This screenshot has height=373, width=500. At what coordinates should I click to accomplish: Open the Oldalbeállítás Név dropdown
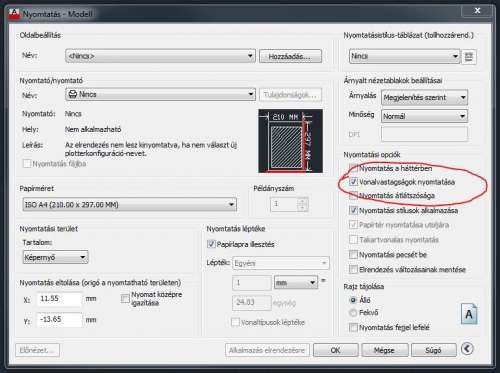click(160, 56)
